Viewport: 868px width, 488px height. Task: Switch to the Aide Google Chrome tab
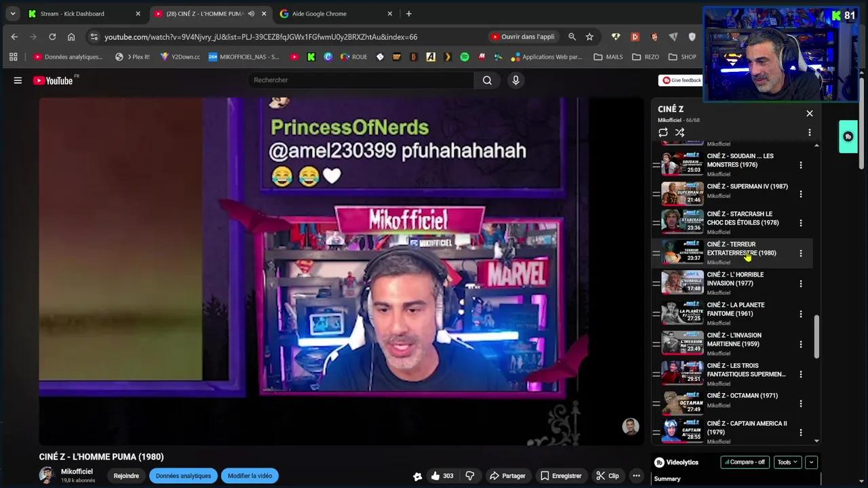[319, 14]
